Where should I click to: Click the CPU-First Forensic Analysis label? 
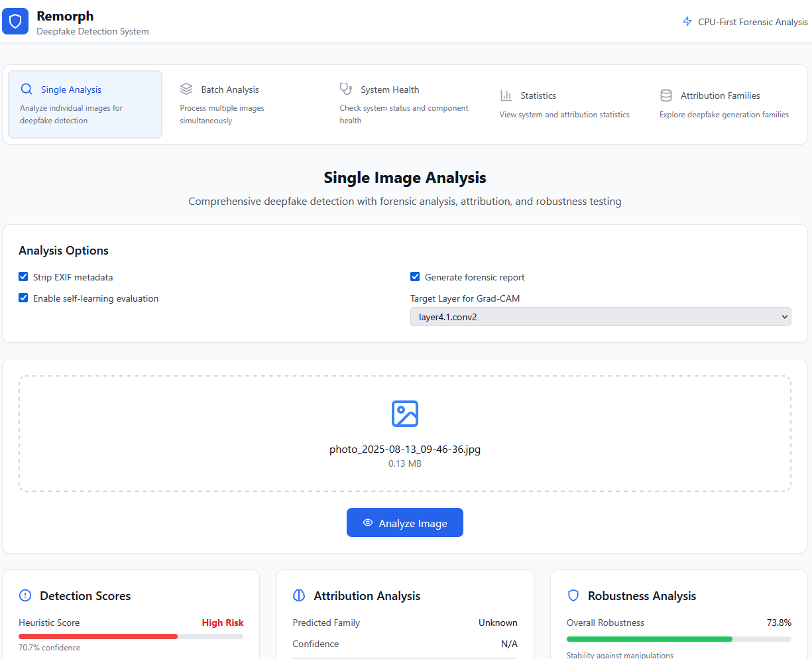point(753,22)
